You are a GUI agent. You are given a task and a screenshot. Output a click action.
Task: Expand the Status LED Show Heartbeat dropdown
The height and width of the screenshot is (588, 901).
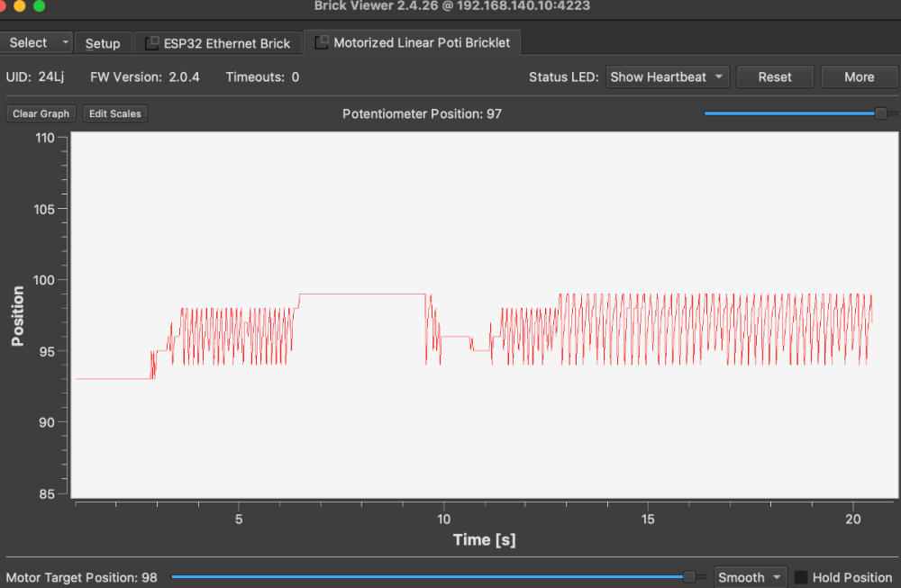(x=667, y=77)
